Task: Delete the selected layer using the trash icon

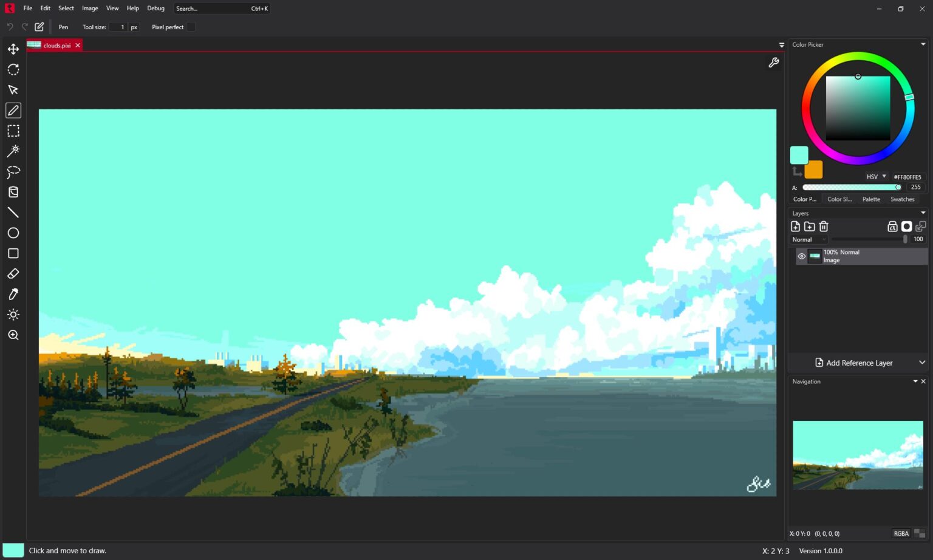Action: [824, 226]
